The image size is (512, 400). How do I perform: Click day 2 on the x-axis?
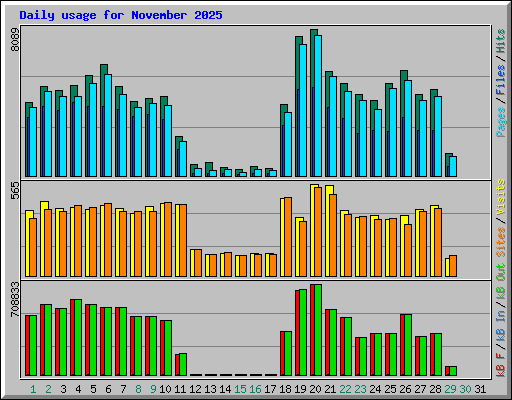pyautogui.click(x=48, y=389)
